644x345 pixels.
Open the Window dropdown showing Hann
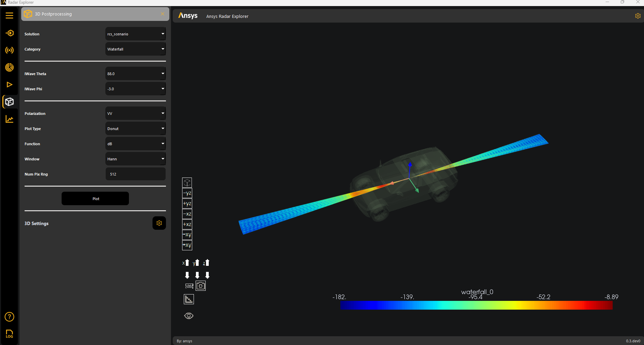pos(135,159)
